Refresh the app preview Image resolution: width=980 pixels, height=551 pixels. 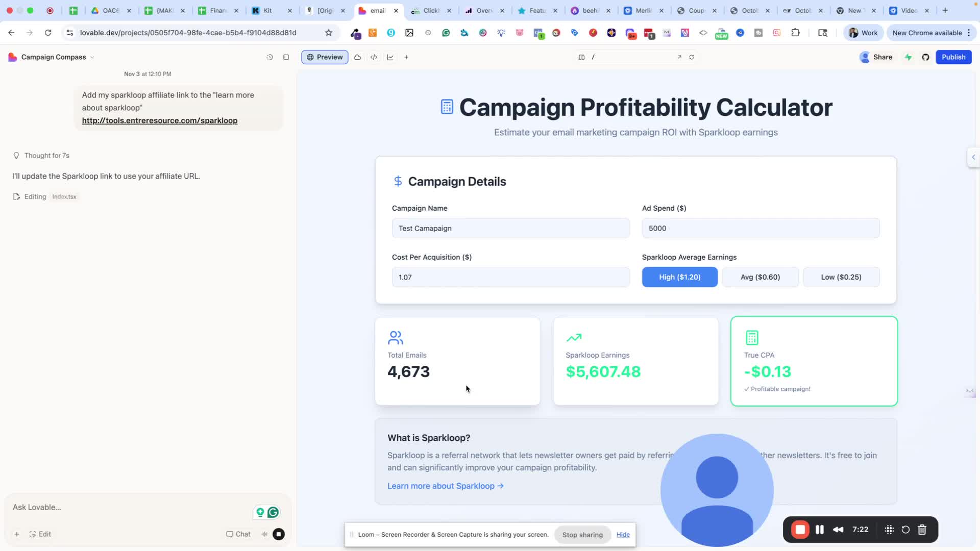coord(692,57)
